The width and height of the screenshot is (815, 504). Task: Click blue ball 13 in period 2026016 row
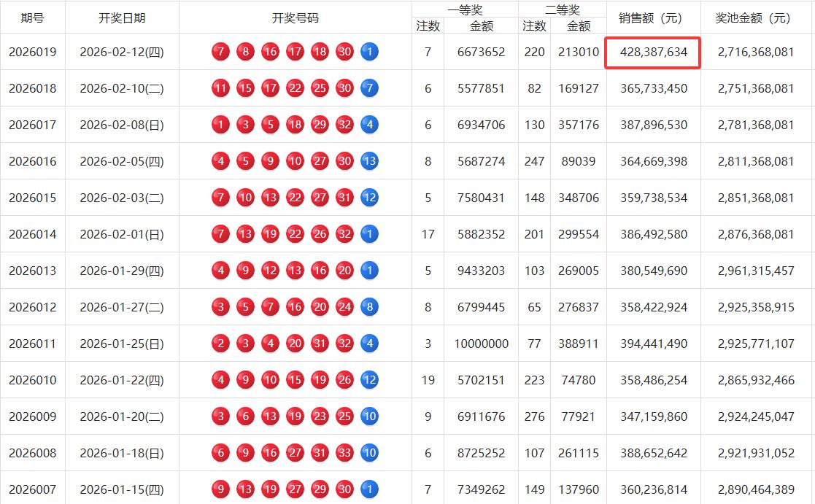click(x=368, y=161)
